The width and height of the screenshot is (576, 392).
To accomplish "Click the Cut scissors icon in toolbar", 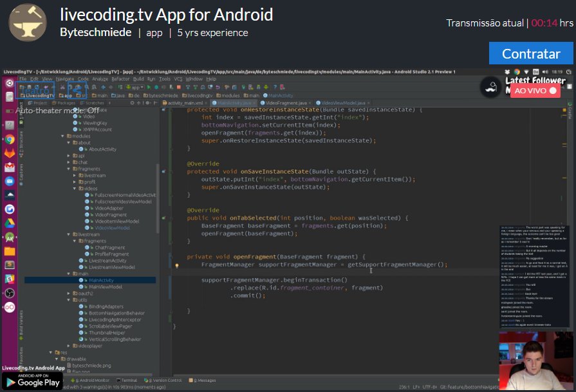I will click(62, 87).
